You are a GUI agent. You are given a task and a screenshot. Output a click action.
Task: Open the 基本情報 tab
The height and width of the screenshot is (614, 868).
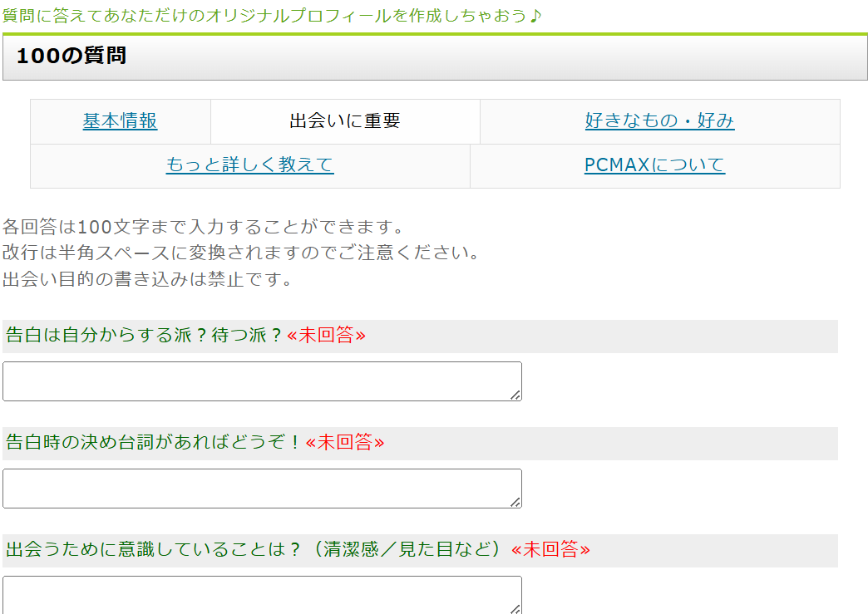[120, 121]
